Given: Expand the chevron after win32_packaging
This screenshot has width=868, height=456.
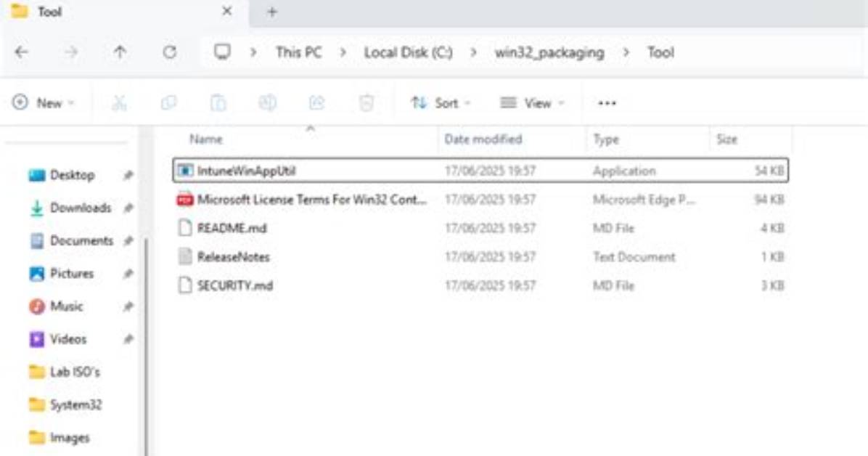Looking at the screenshot, I should [626, 52].
